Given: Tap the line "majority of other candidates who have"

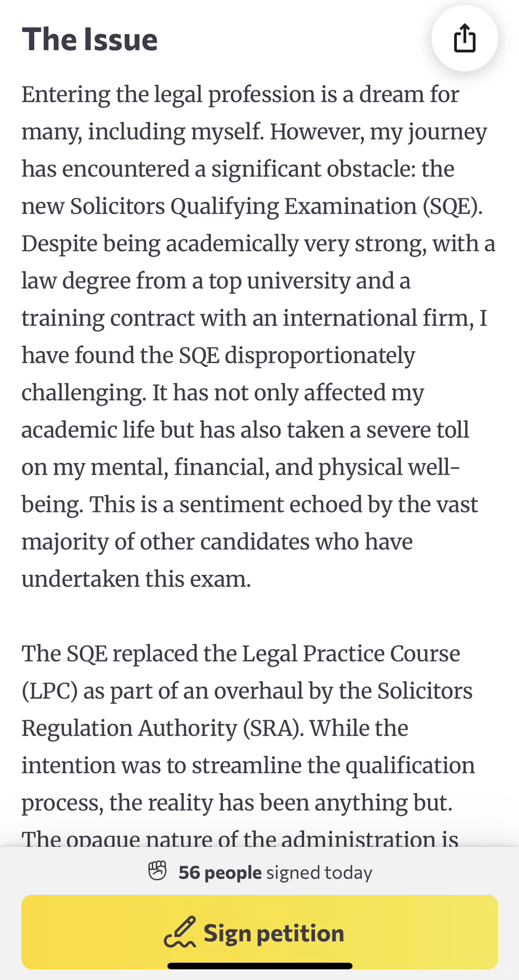Looking at the screenshot, I should [x=217, y=542].
